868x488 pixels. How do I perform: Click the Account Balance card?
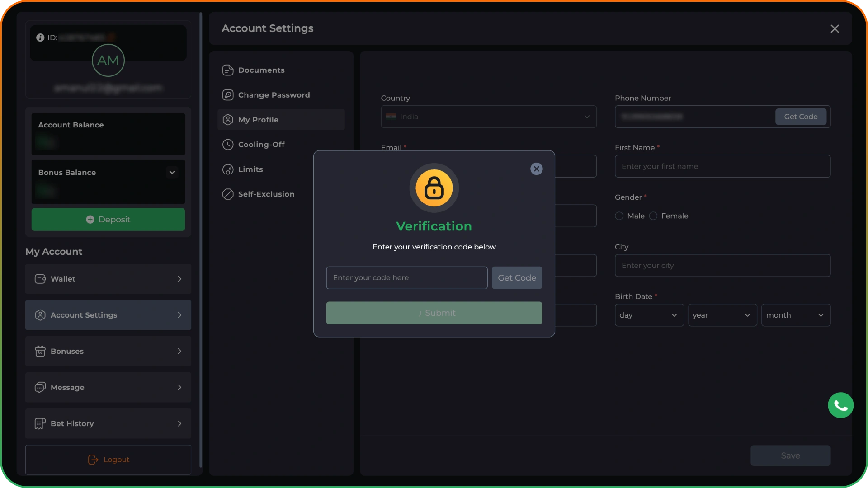pos(108,134)
